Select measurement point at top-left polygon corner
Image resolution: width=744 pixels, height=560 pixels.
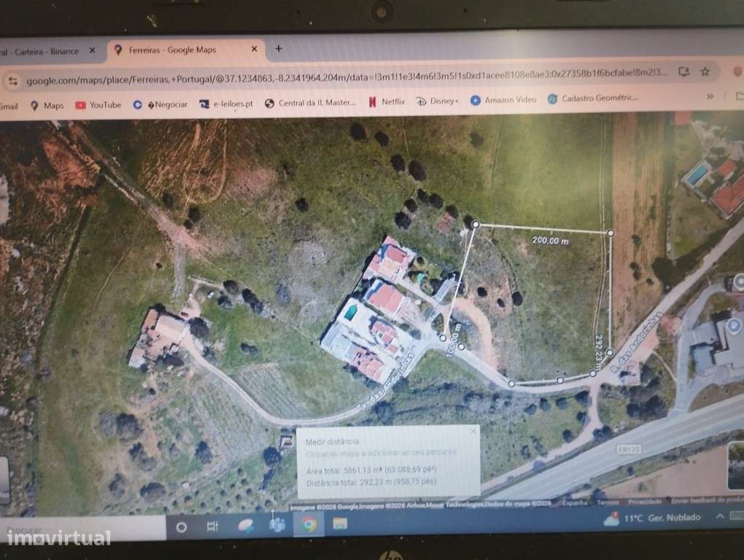(x=476, y=225)
